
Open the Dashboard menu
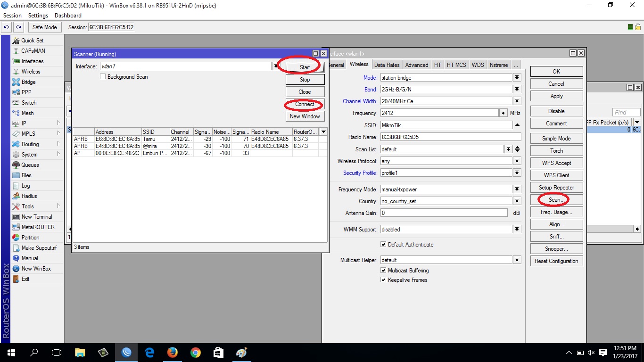pos(68,16)
